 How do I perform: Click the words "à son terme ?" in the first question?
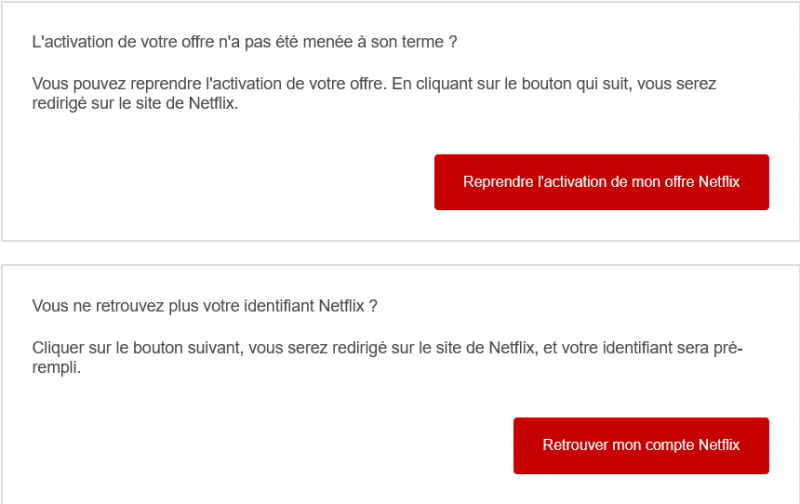(x=426, y=44)
